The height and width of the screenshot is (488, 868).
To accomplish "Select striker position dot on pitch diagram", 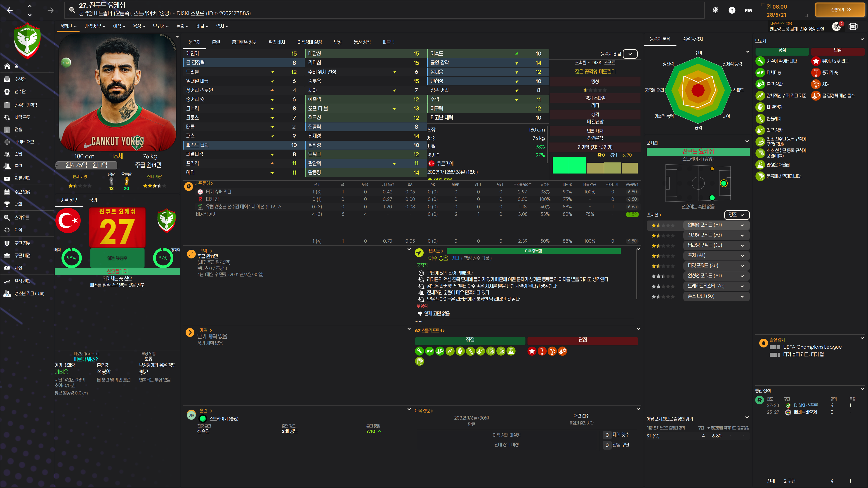I will tap(723, 183).
